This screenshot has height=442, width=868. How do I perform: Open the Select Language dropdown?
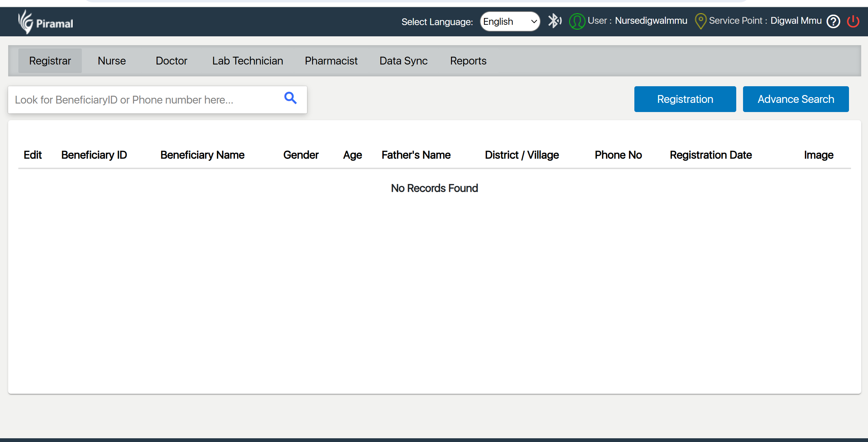tap(510, 21)
